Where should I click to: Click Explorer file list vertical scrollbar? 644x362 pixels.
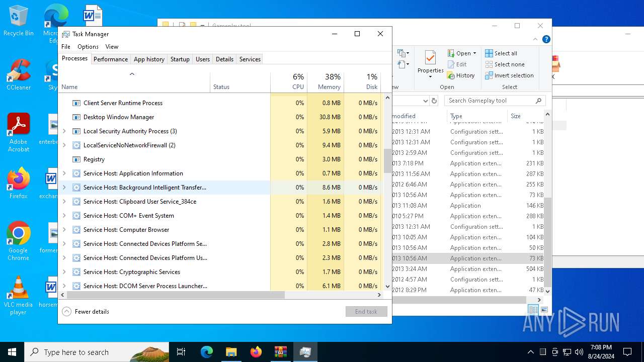548,242
